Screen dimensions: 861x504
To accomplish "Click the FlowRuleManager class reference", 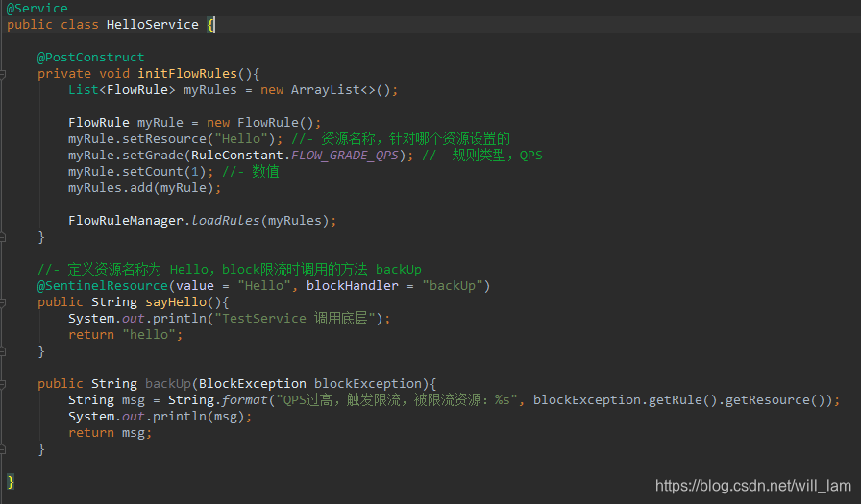I will pos(126,221).
